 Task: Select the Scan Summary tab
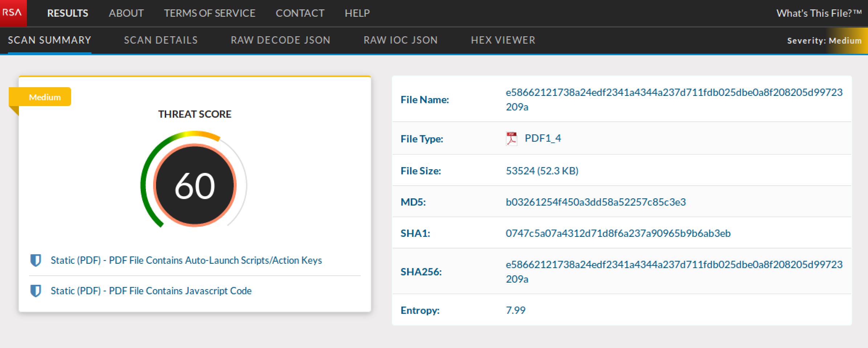tap(49, 40)
